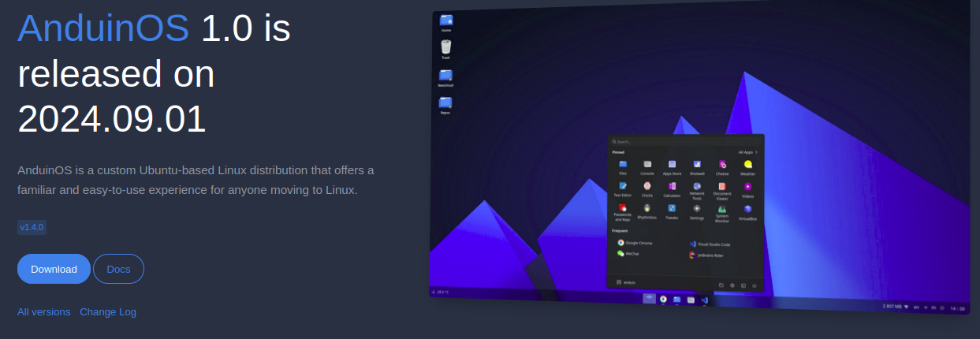Click the Tweaks icon in preview menu
This screenshot has width=980, height=339.
point(672,208)
